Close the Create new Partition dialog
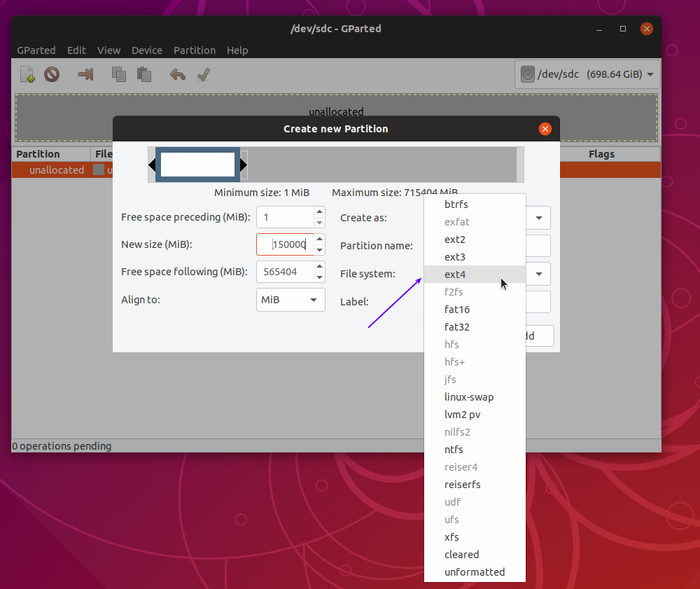Viewport: 700px width, 589px height. pyautogui.click(x=545, y=129)
